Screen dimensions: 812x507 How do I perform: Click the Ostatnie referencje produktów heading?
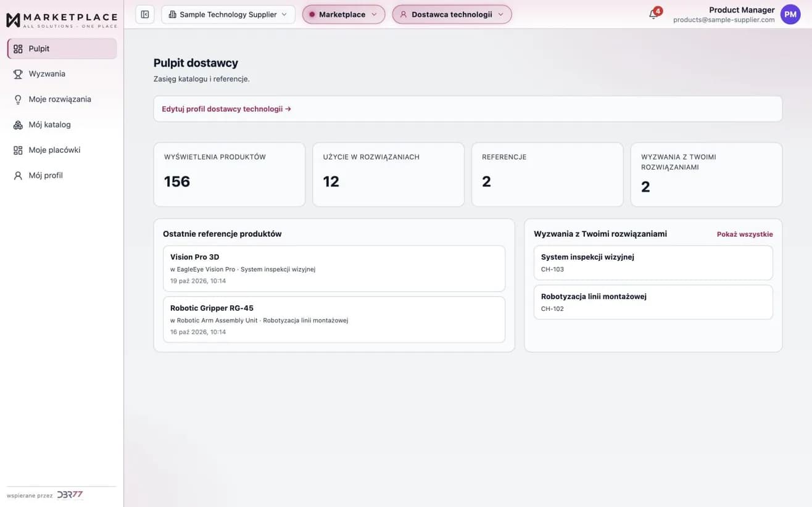pyautogui.click(x=222, y=234)
